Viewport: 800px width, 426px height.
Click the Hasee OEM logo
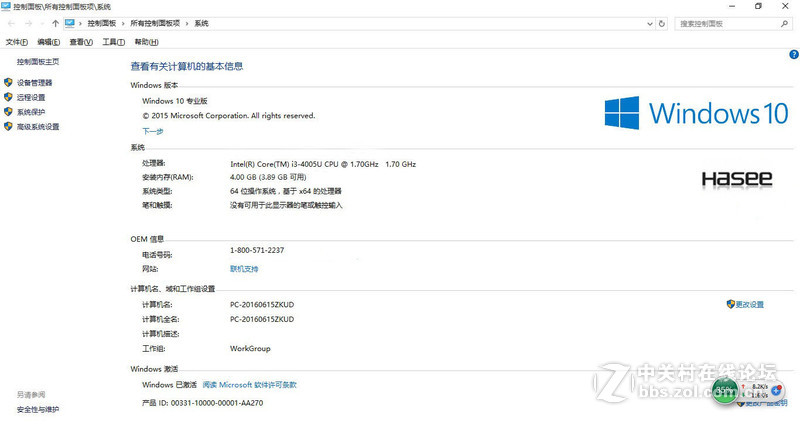pos(737,179)
